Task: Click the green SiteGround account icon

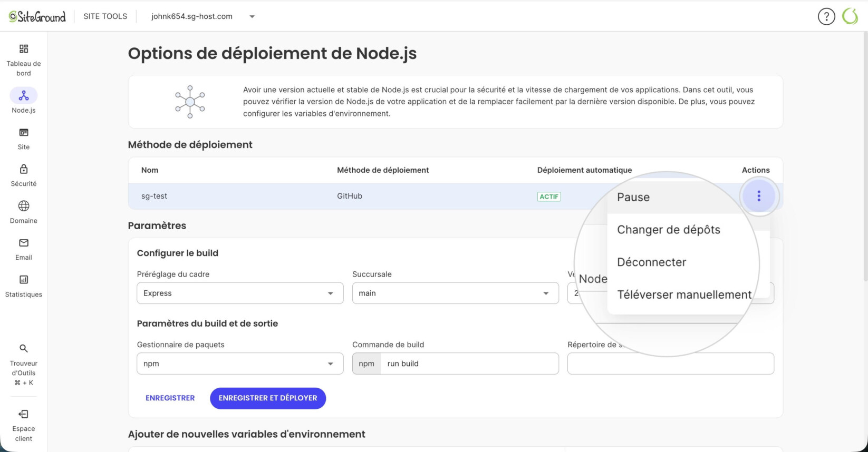Action: pyautogui.click(x=850, y=16)
